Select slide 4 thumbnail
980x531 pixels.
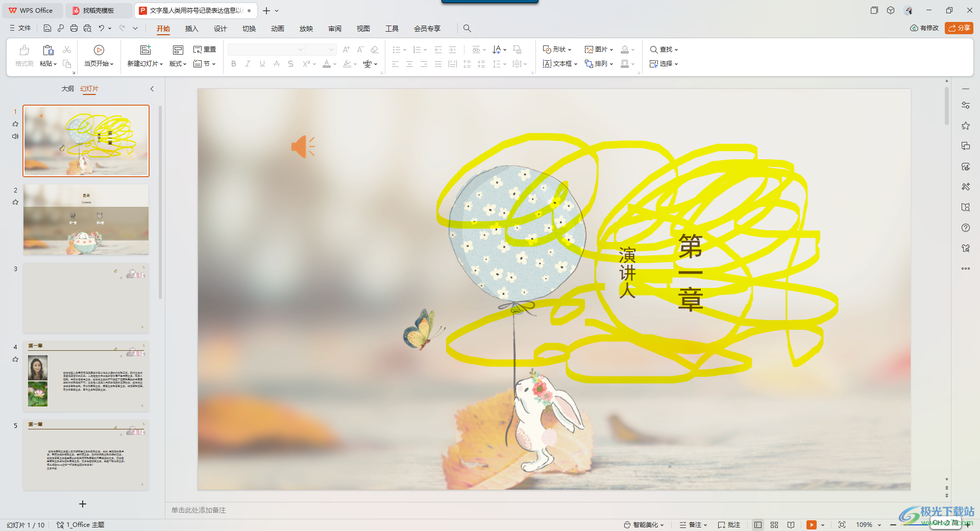(86, 377)
